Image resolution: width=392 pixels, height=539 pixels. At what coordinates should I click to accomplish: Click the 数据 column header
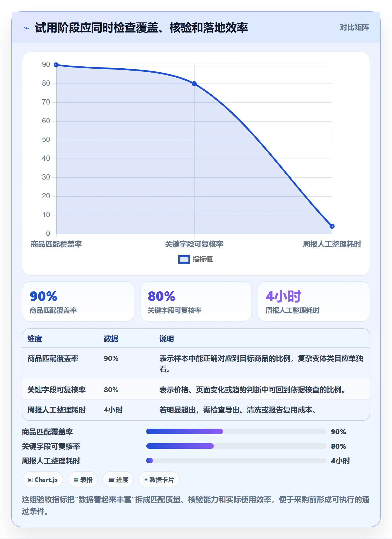tap(111, 339)
